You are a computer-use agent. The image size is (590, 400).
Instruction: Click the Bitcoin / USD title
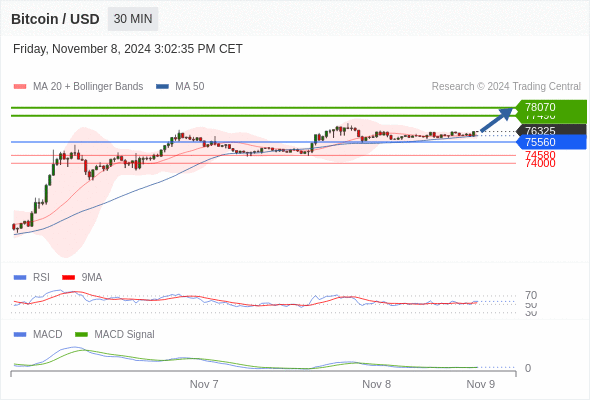click(x=55, y=19)
